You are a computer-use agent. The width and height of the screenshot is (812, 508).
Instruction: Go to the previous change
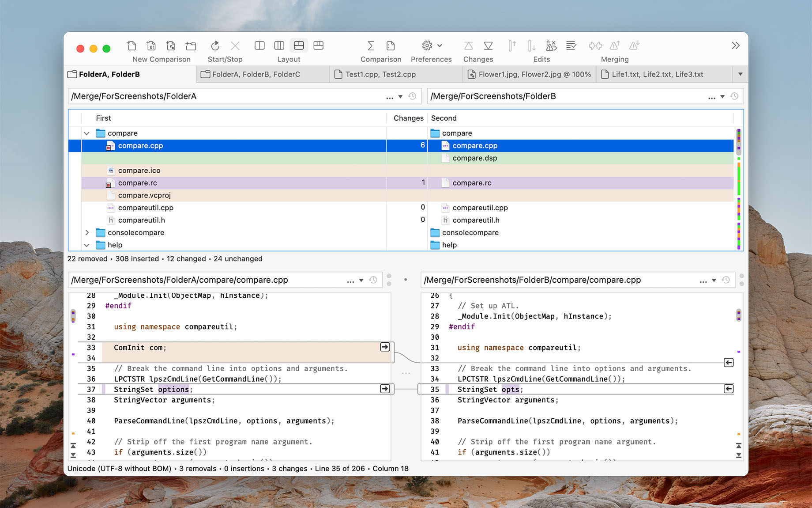pyautogui.click(x=469, y=45)
